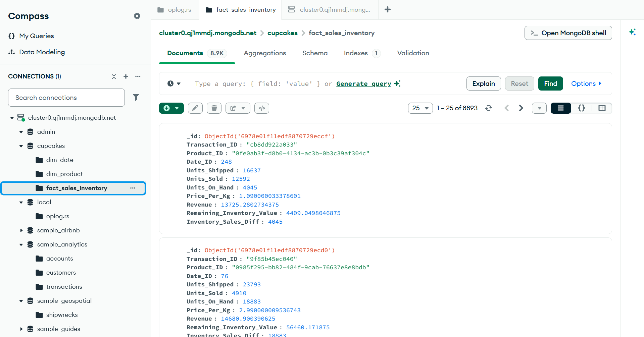644x337 pixels.
Task: Open Compass settings gear
Action: tap(137, 16)
